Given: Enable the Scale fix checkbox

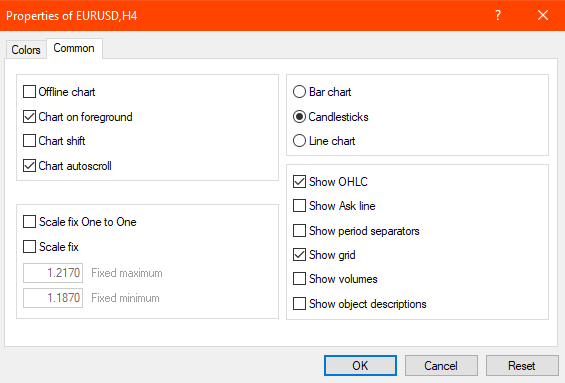Looking at the screenshot, I should tap(29, 247).
